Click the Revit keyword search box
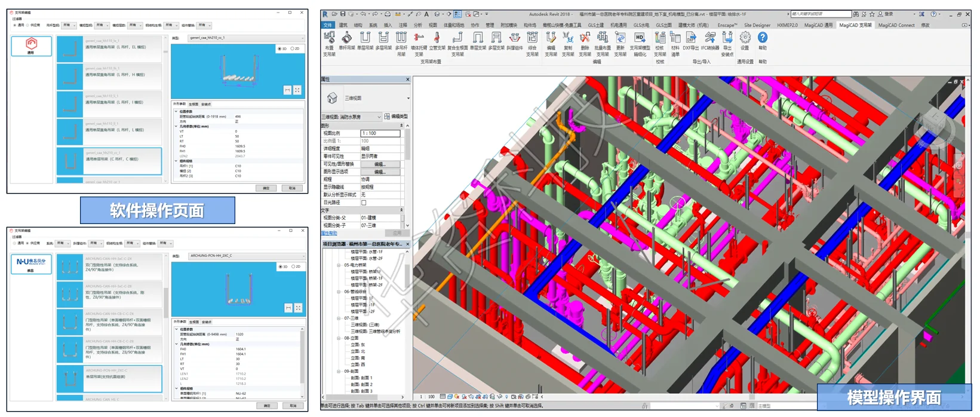Viewport: 980px width, 417px height. [821, 14]
